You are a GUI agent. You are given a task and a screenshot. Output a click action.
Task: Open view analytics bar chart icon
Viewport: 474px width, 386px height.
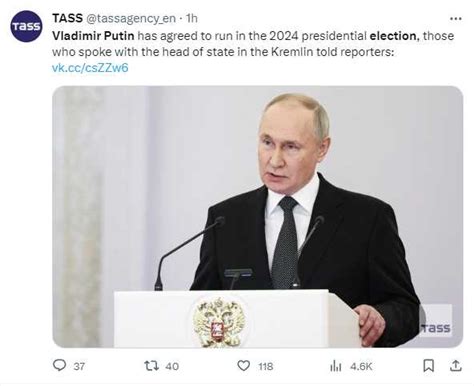pyautogui.click(x=336, y=366)
